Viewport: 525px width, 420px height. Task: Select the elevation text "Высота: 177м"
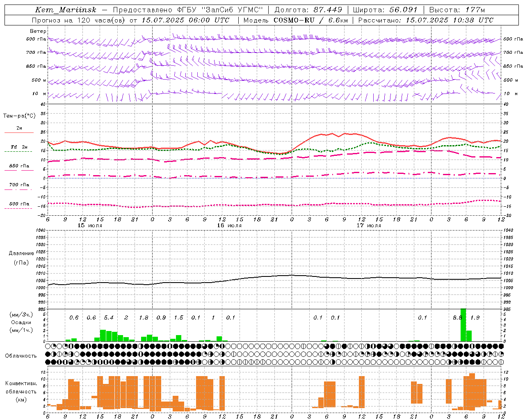tap(457, 10)
